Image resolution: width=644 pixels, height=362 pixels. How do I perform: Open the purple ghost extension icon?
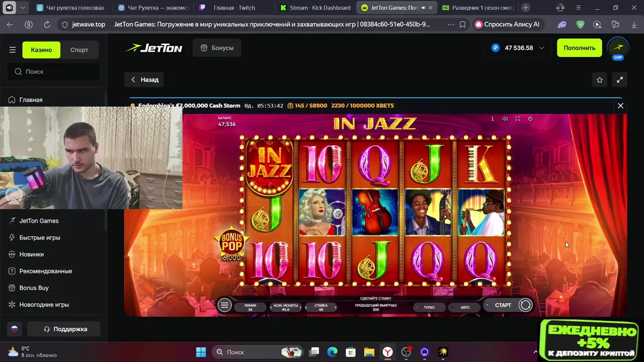coord(562,24)
